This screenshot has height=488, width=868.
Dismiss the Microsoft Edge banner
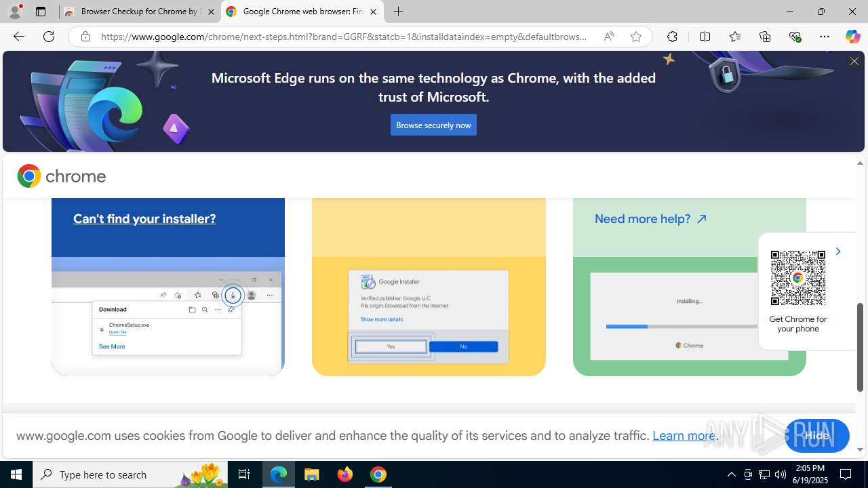(854, 61)
